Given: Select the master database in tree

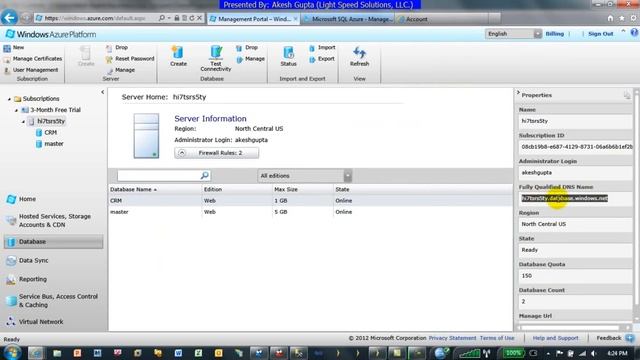Looking at the screenshot, I should (x=49, y=144).
